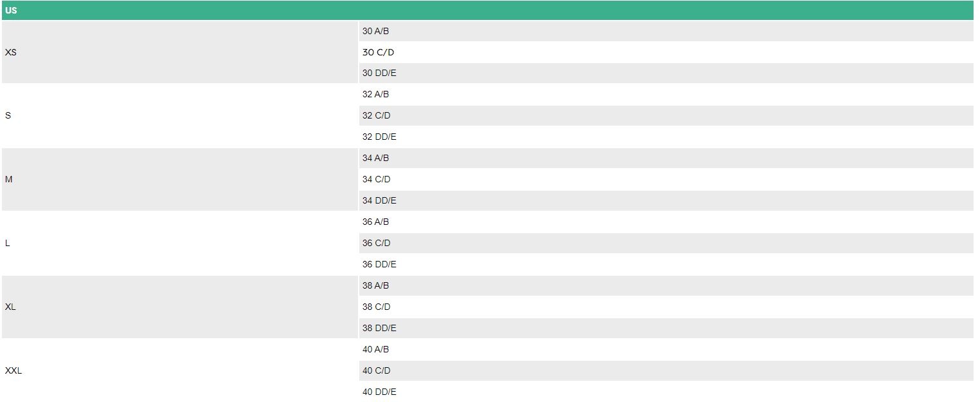Click the 34 DD/E cell
Screen dimensions: 980x402
point(666,201)
